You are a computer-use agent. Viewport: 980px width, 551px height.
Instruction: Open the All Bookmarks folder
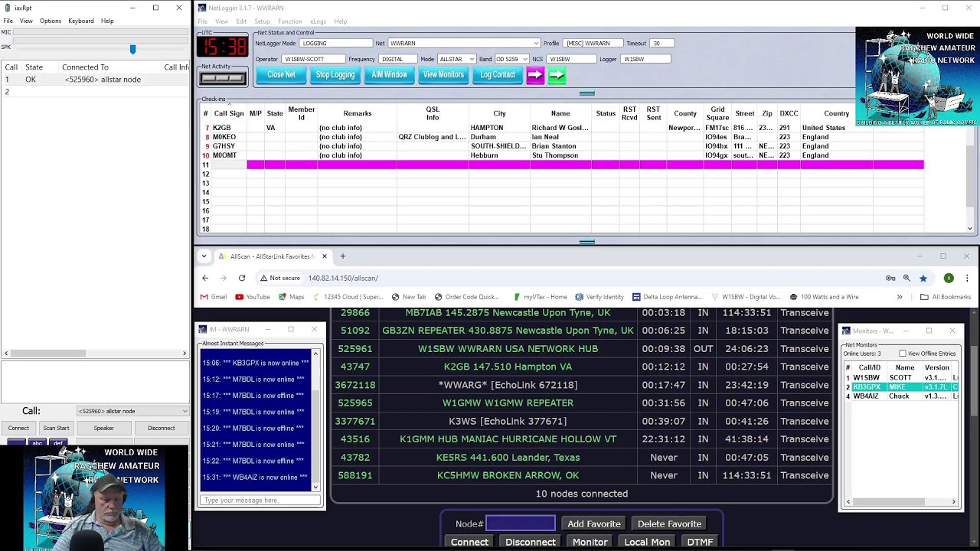click(946, 297)
